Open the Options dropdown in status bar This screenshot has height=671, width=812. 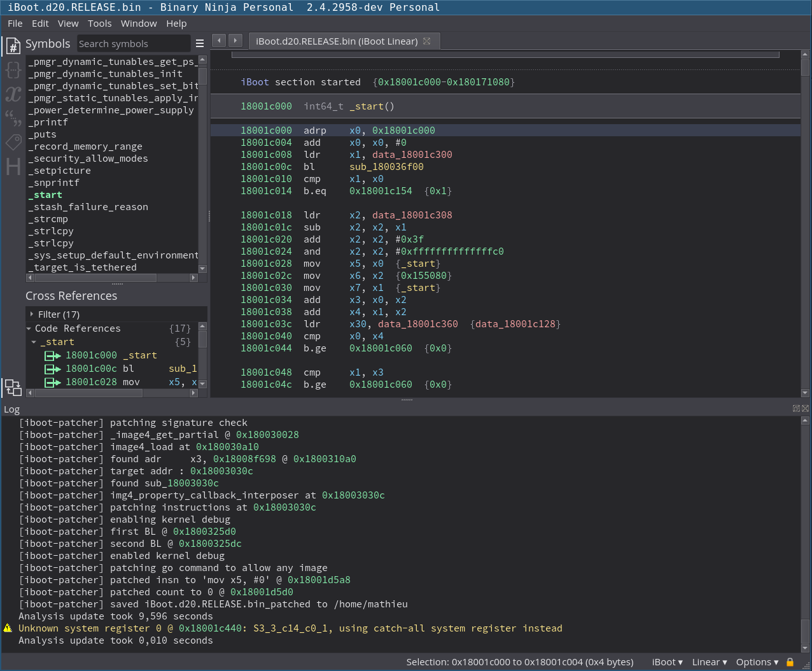757,662
